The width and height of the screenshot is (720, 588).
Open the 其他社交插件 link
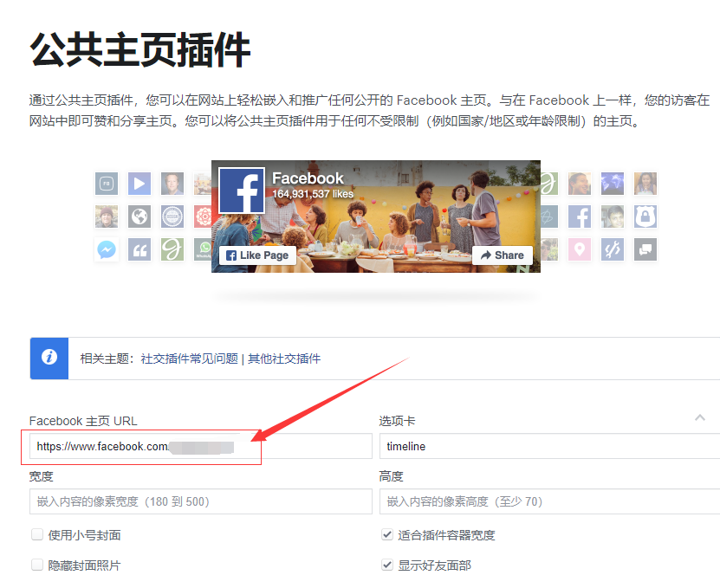284,359
